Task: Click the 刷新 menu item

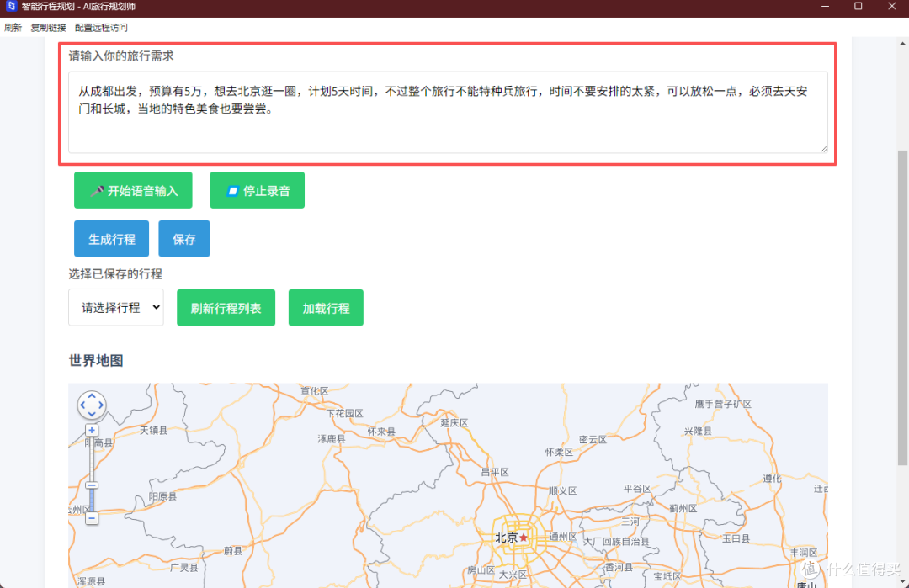Action: click(13, 27)
